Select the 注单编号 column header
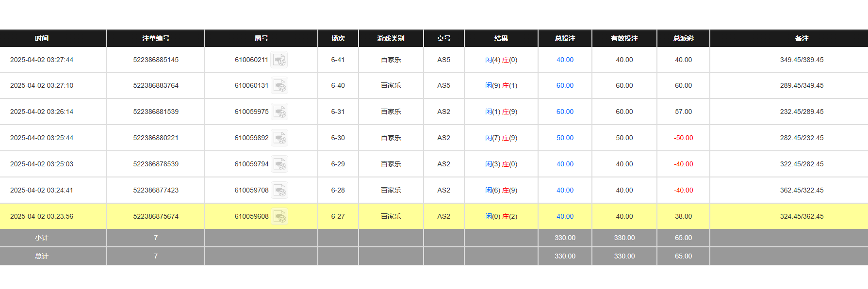The image size is (868, 289). [x=156, y=38]
